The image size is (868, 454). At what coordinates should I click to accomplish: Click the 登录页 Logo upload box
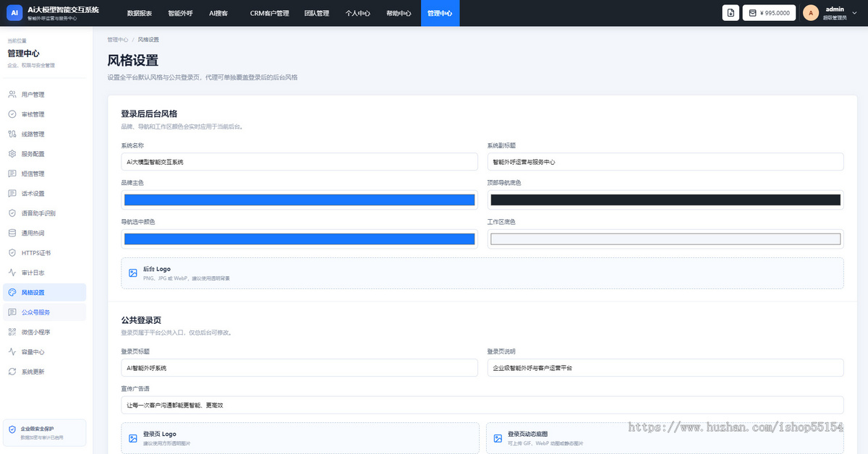click(x=299, y=438)
